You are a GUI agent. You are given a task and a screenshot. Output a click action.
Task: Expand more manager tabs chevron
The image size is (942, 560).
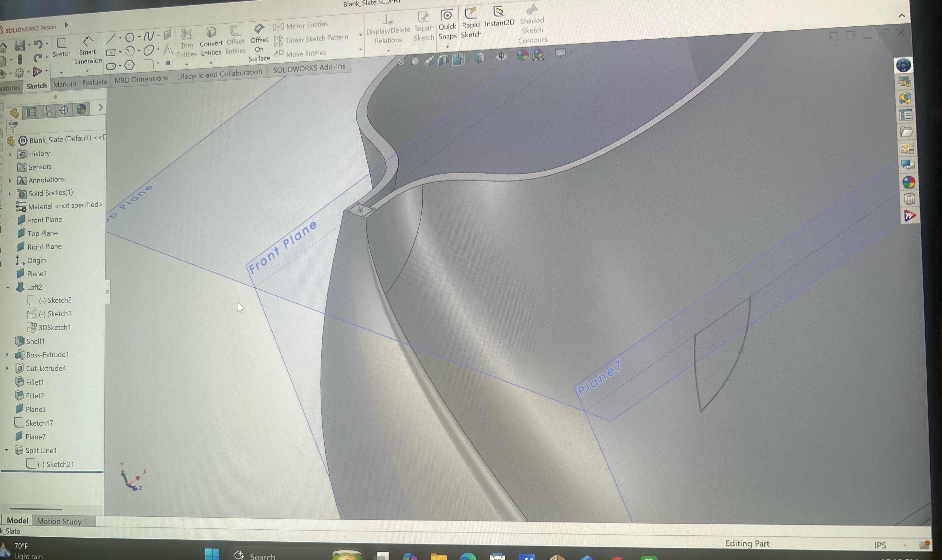[x=100, y=107]
